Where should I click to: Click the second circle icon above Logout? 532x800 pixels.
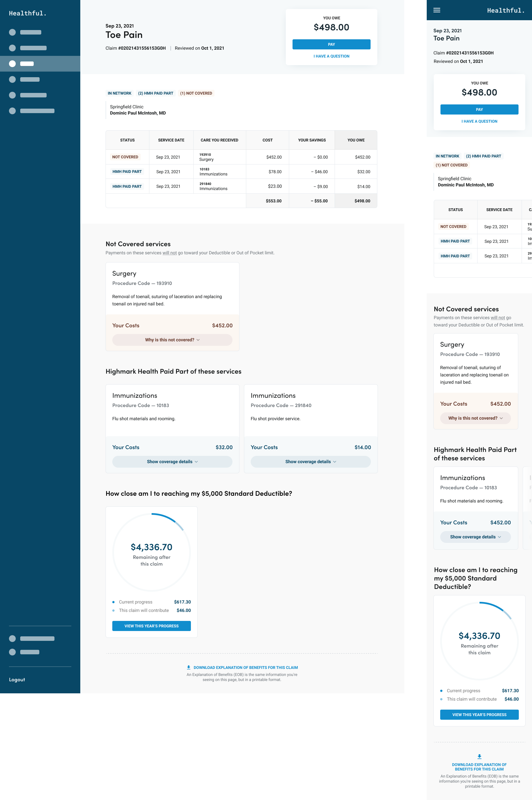click(x=12, y=652)
